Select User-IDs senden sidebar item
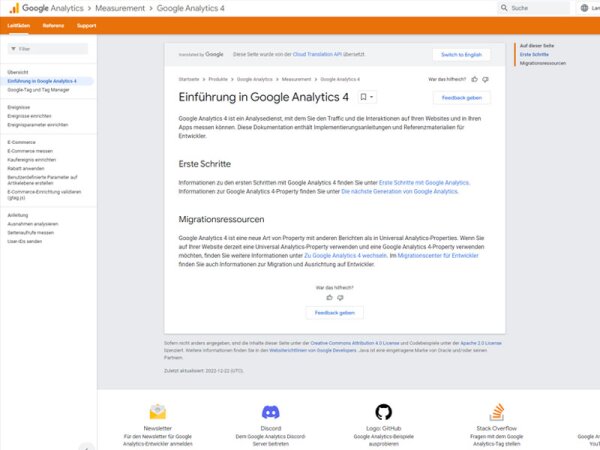Screen dimensions: 600x450 [x=24, y=242]
